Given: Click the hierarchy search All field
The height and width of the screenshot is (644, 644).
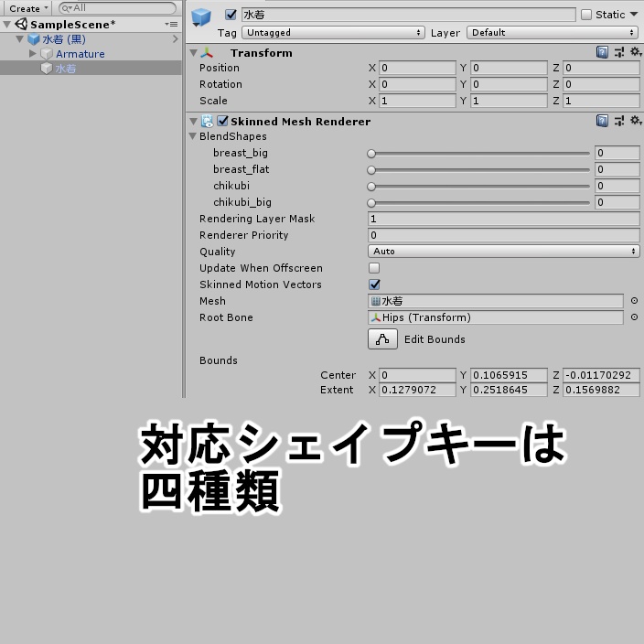Looking at the screenshot, I should [x=117, y=8].
